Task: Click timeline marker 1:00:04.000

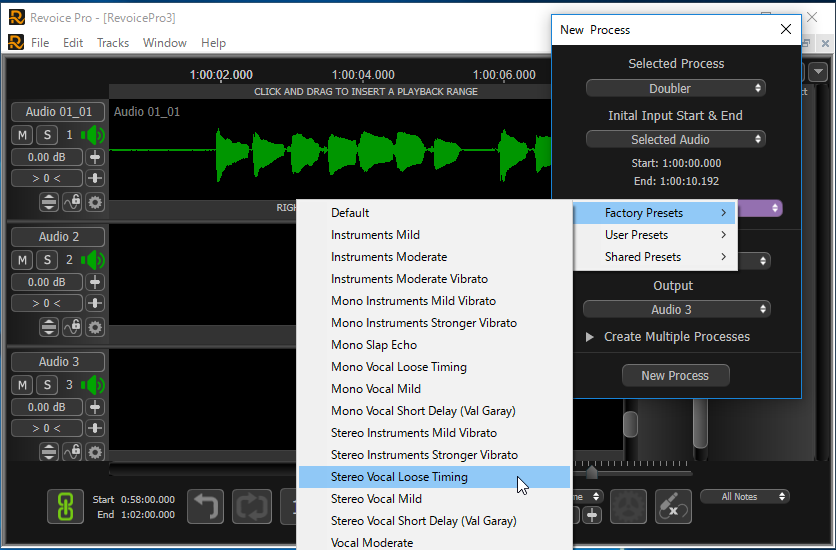Action: coord(363,75)
